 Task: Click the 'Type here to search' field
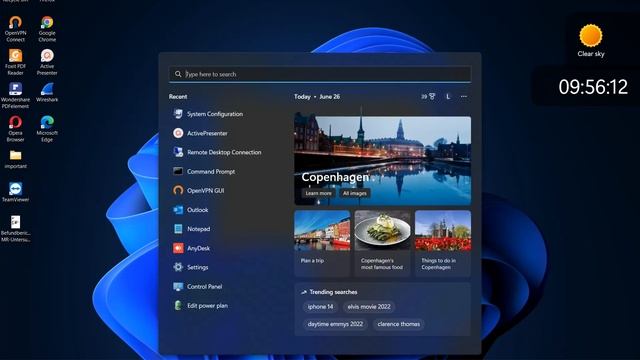320,74
